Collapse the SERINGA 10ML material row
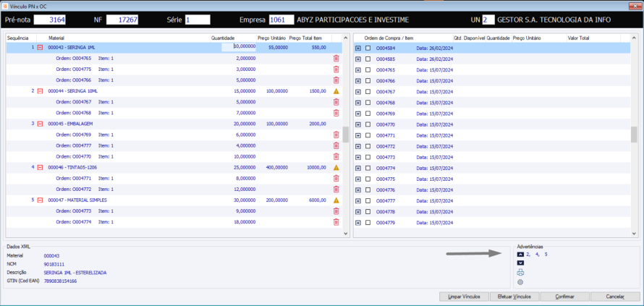Viewport: 644px width, 306px height. click(40, 91)
